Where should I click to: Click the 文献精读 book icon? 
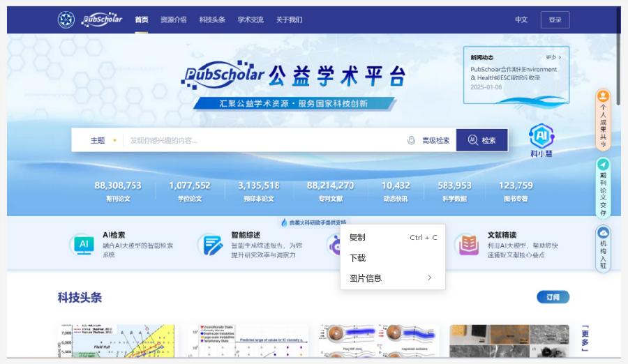coord(466,245)
